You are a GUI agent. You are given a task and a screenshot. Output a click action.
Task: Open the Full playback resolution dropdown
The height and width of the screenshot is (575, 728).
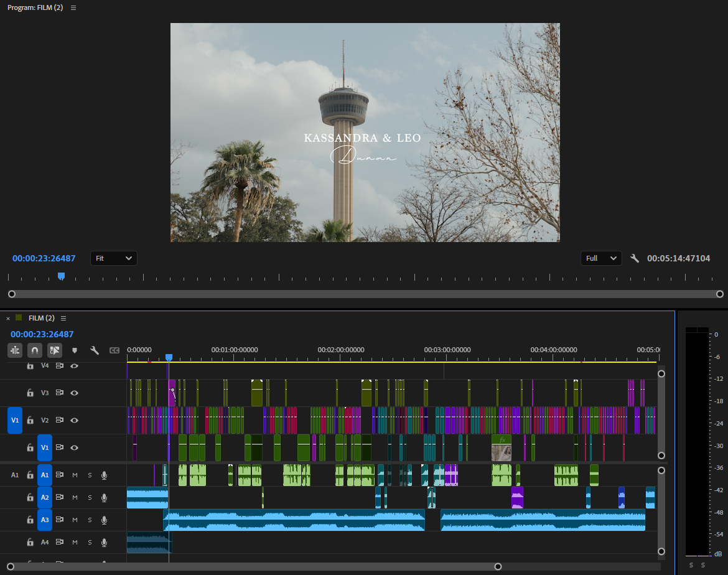[601, 258]
